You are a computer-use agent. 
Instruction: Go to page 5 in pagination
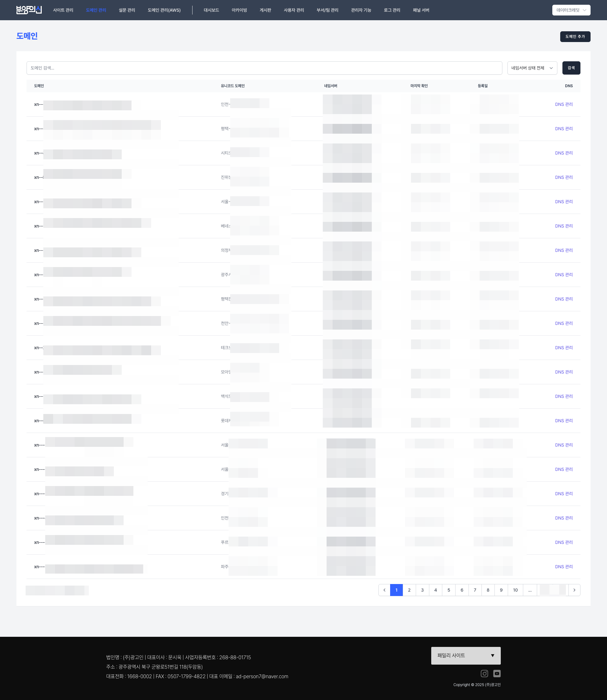[x=449, y=590]
